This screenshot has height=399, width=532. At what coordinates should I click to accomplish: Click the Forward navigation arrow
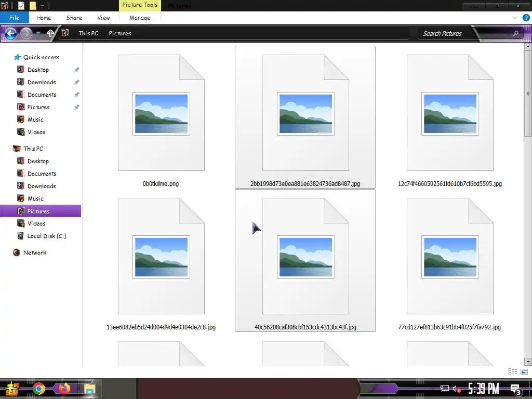[x=26, y=33]
